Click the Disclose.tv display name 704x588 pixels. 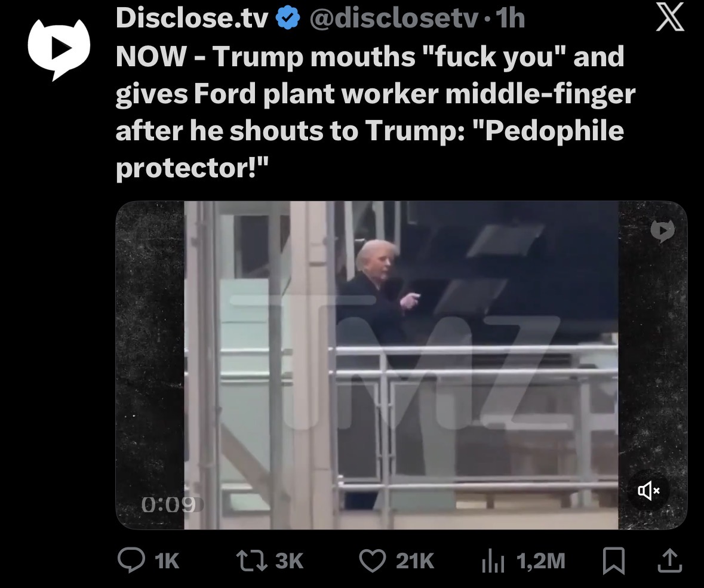(192, 19)
